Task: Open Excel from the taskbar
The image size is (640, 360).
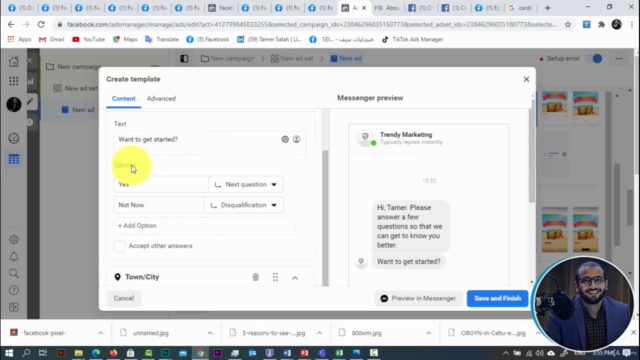Action: pyautogui.click(x=339, y=353)
